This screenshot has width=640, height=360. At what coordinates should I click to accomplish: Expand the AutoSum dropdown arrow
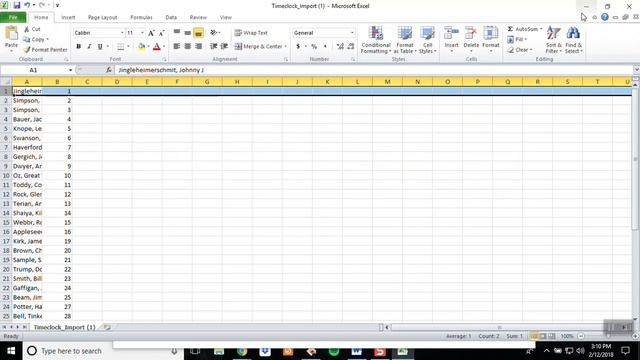[541, 29]
